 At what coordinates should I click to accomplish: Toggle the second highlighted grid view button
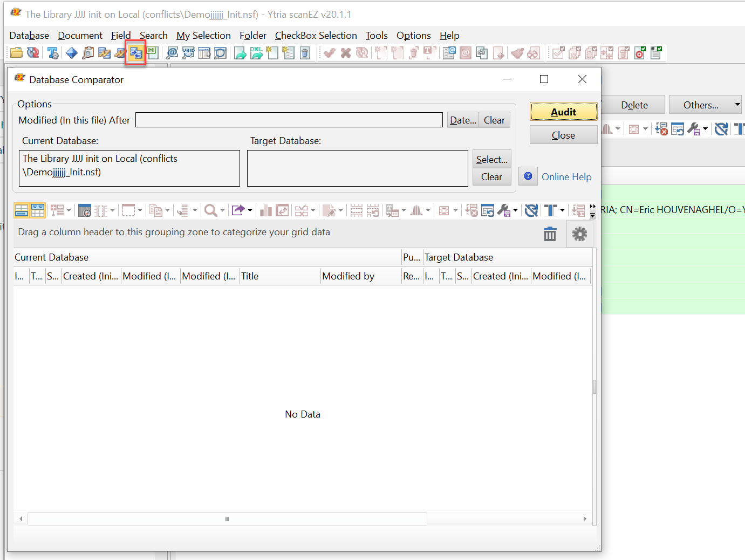tap(38, 210)
